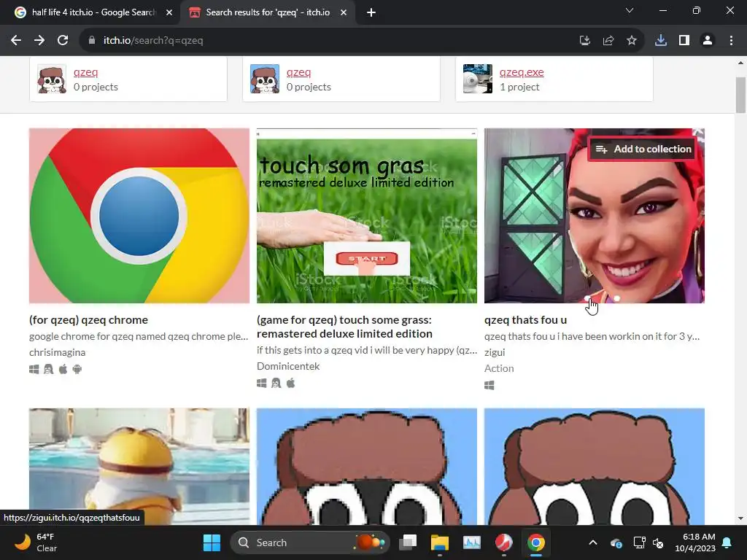Open notifications bell in taskbar
The image size is (747, 560).
[x=727, y=542]
